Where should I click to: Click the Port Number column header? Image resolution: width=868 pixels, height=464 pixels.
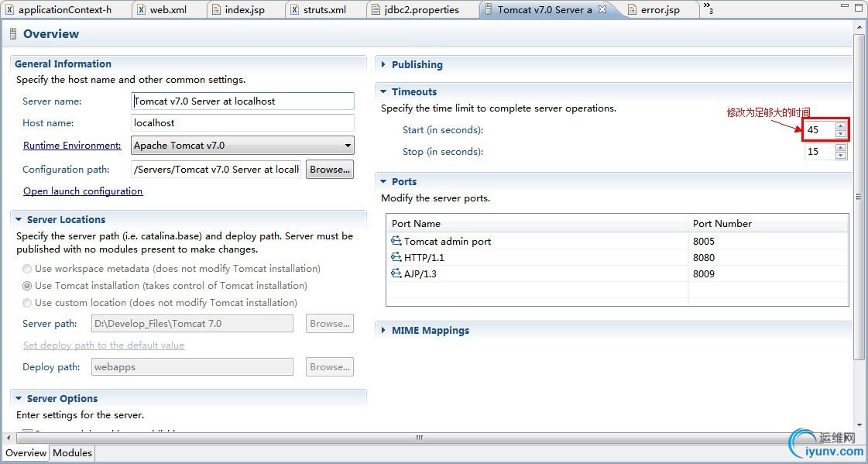point(768,224)
